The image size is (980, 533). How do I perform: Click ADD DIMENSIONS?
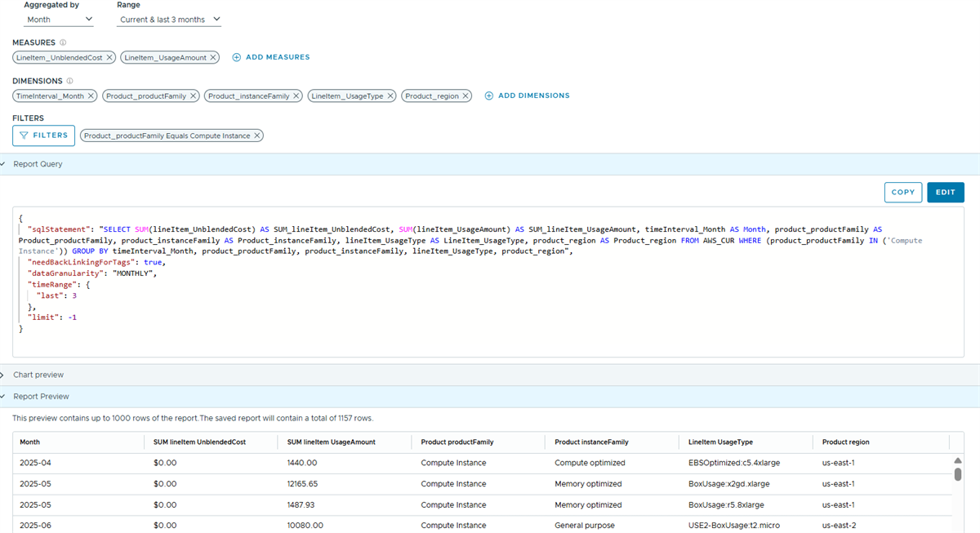coord(528,96)
